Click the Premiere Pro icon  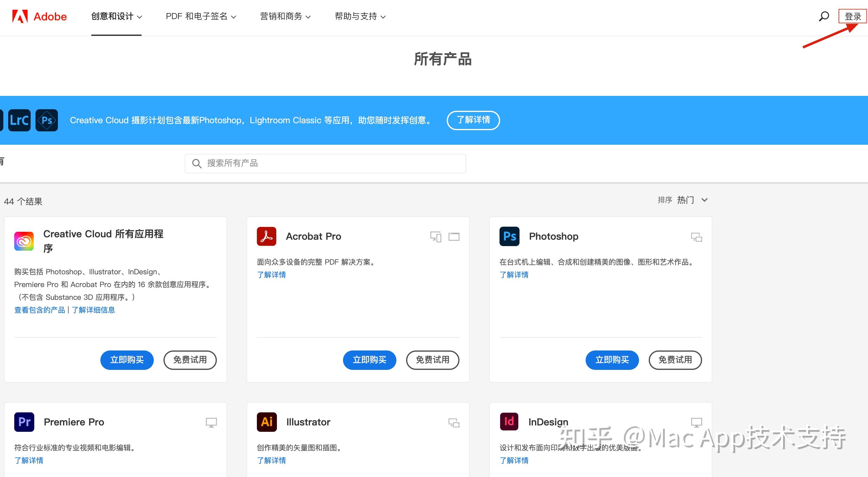coord(24,422)
